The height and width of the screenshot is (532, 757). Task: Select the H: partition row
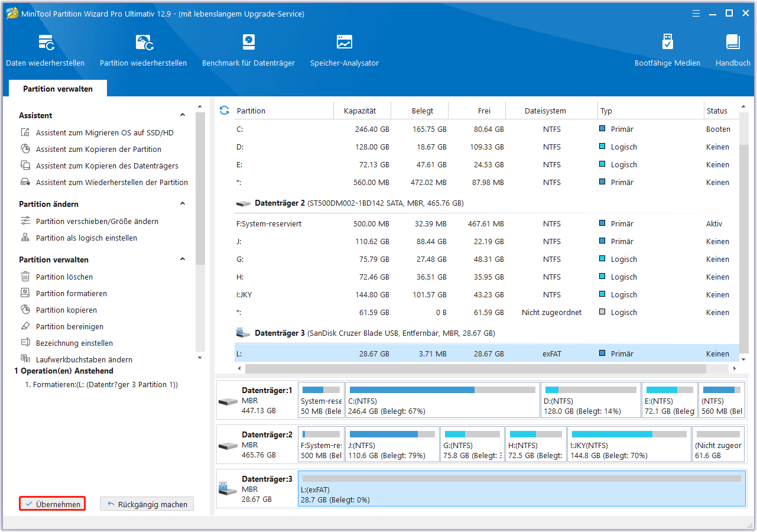(x=487, y=277)
